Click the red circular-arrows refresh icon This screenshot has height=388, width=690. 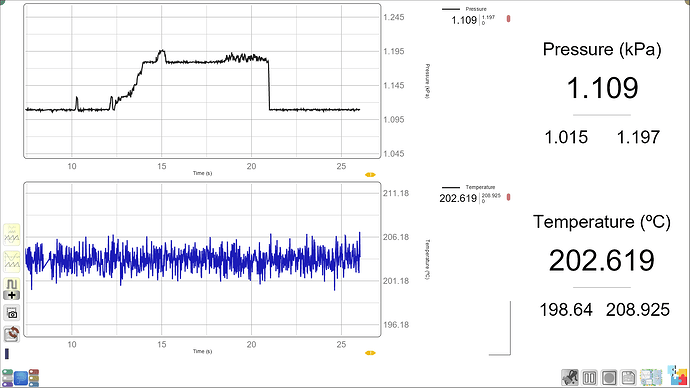(12, 334)
